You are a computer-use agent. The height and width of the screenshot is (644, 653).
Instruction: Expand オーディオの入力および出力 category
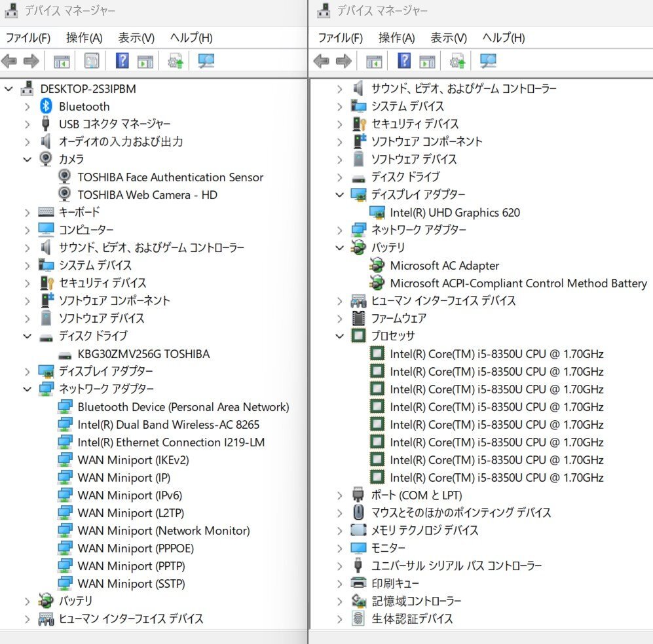(x=27, y=142)
